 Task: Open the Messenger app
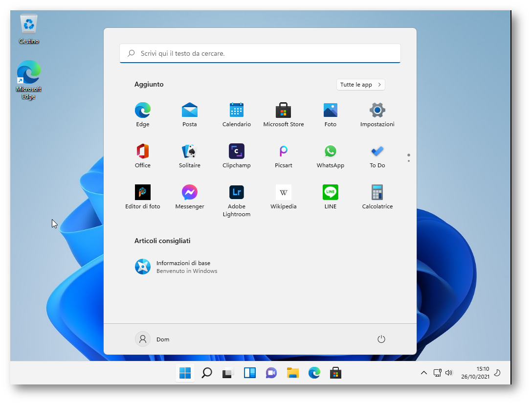[x=189, y=197]
